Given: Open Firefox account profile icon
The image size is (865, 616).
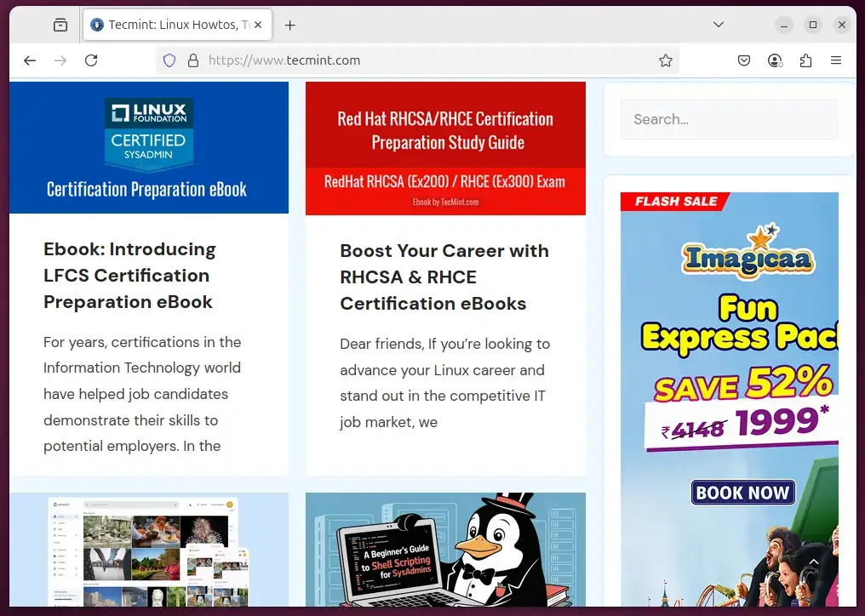Looking at the screenshot, I should pyautogui.click(x=775, y=60).
